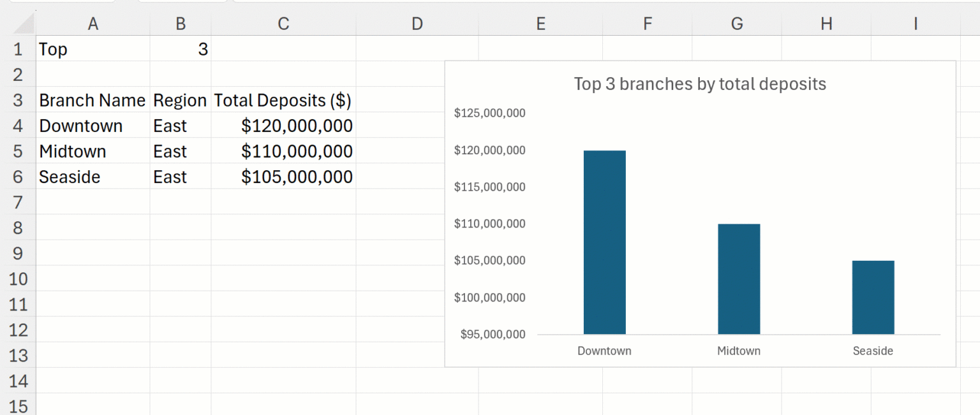Screen dimensions: 980x415
Task: Select column C header
Action: click(283, 24)
